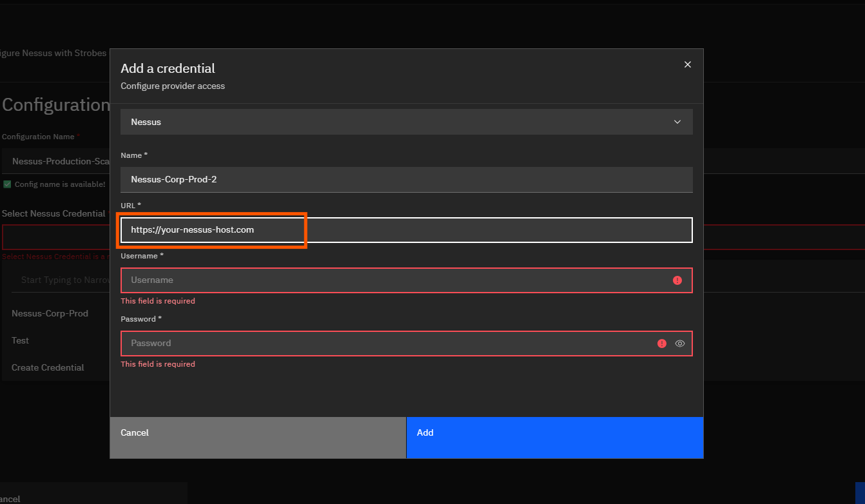865x504 pixels.
Task: Toggle Config name is available checkbox
Action: pyautogui.click(x=7, y=184)
